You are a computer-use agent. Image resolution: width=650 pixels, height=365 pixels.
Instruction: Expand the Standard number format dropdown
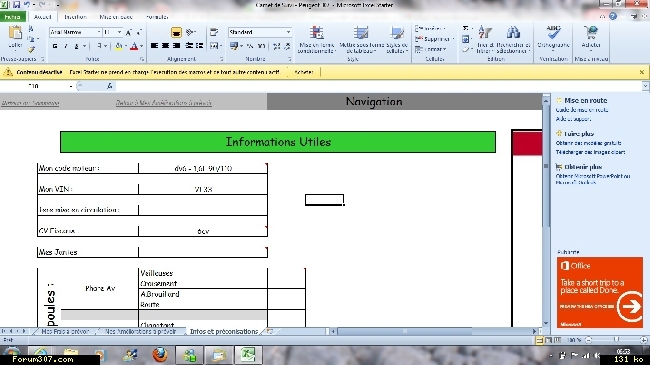288,32
